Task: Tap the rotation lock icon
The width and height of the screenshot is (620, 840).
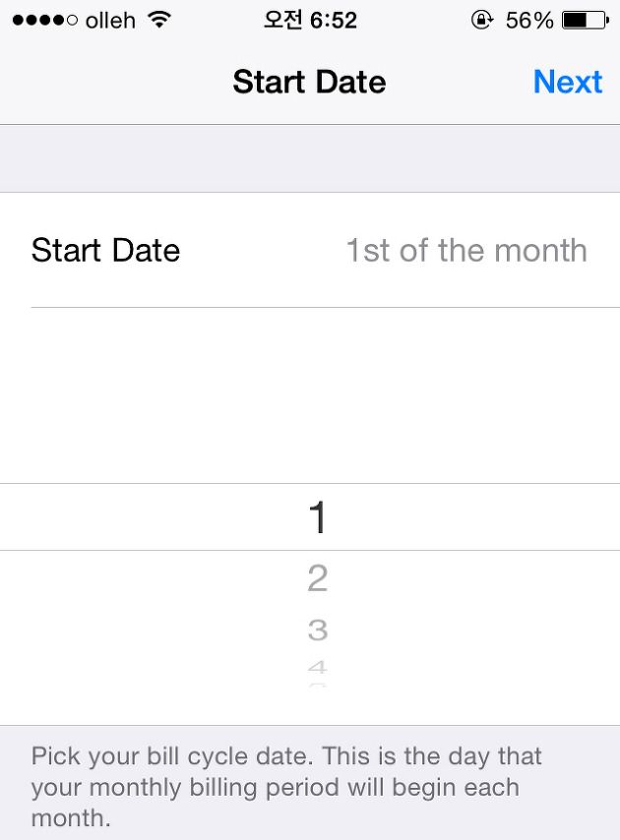Action: click(482, 20)
